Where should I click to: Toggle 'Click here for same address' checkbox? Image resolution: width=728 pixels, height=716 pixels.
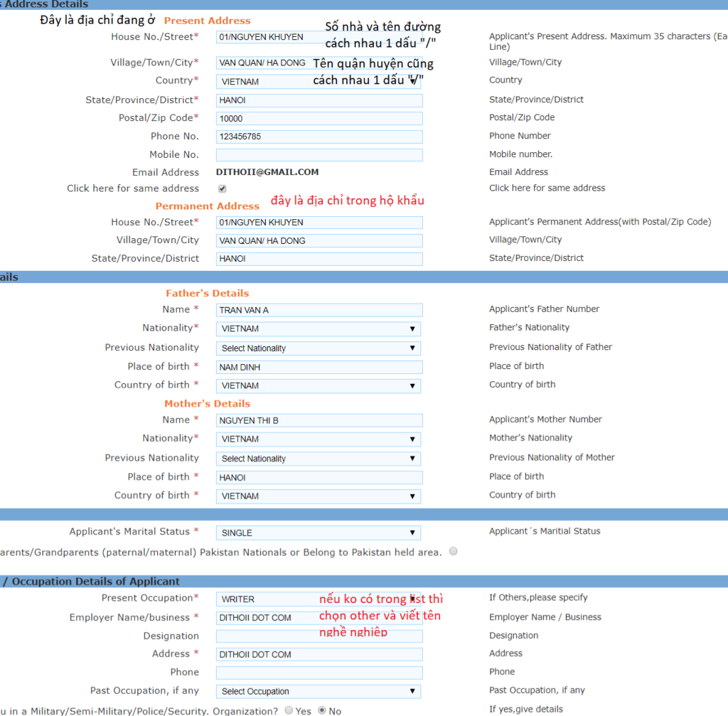click(223, 188)
